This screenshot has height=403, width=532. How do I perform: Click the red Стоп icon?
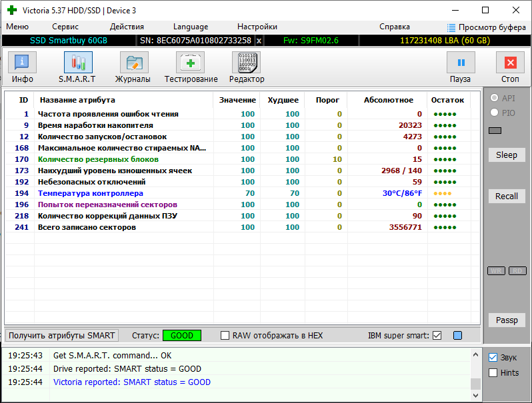(510, 63)
